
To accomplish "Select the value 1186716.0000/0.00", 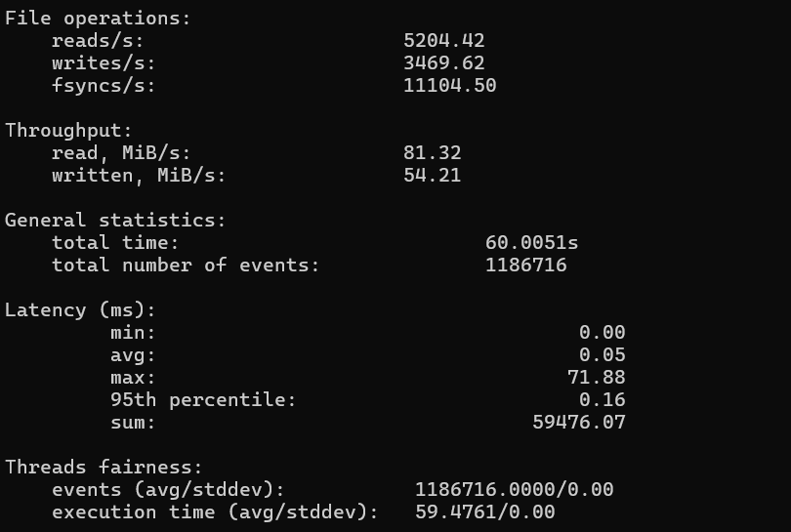I will [514, 490].
